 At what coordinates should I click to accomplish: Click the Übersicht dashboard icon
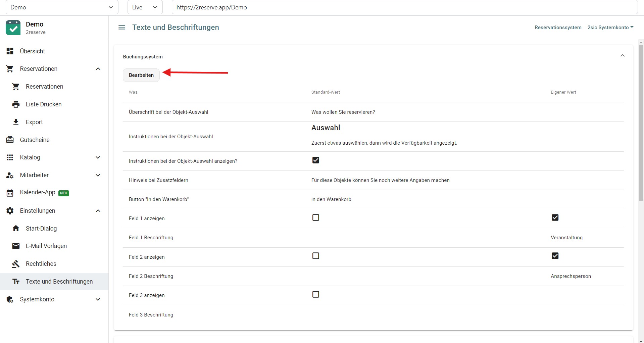coord(10,51)
